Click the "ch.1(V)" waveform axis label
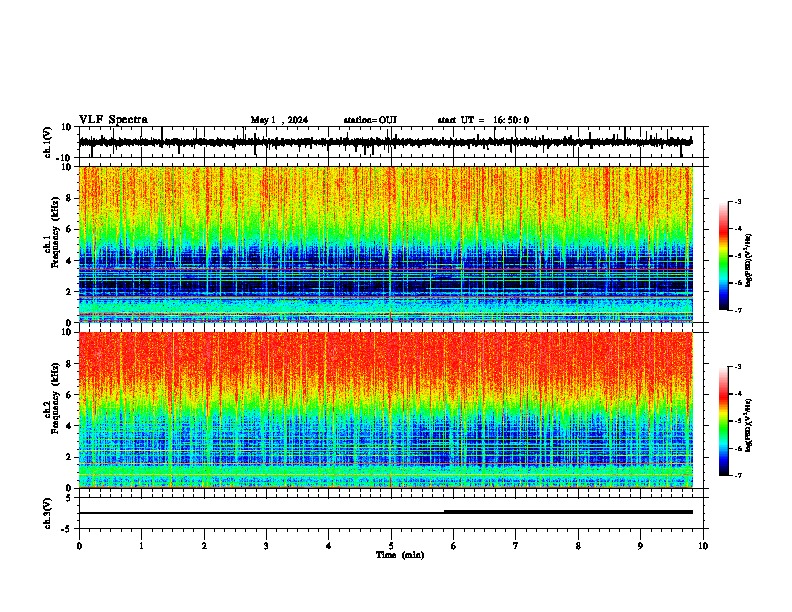 click(48, 142)
